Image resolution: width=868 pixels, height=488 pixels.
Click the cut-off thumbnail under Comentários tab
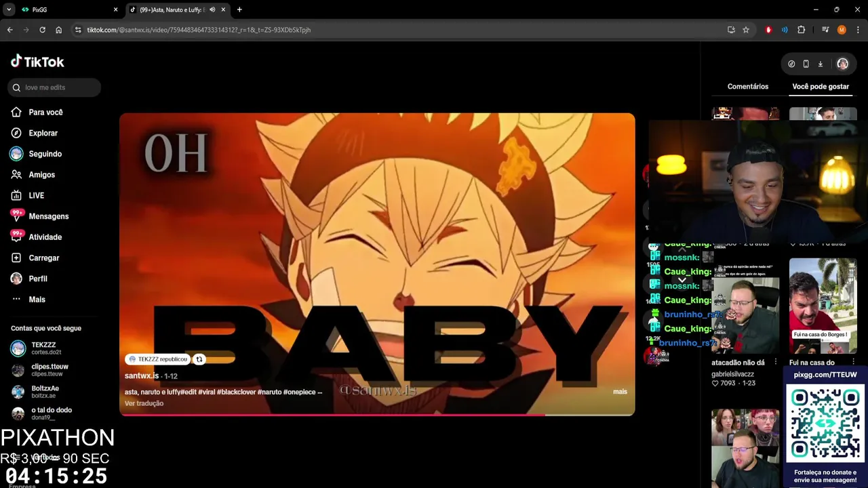(x=745, y=113)
